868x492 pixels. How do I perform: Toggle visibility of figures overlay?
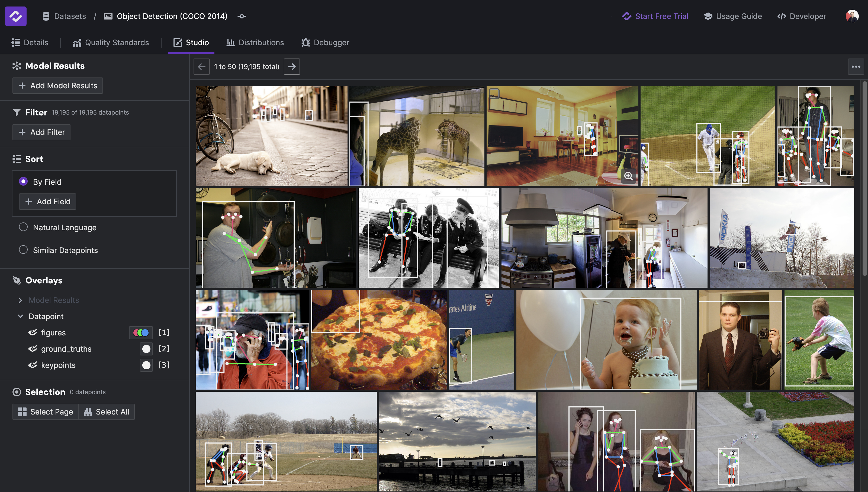tap(33, 332)
